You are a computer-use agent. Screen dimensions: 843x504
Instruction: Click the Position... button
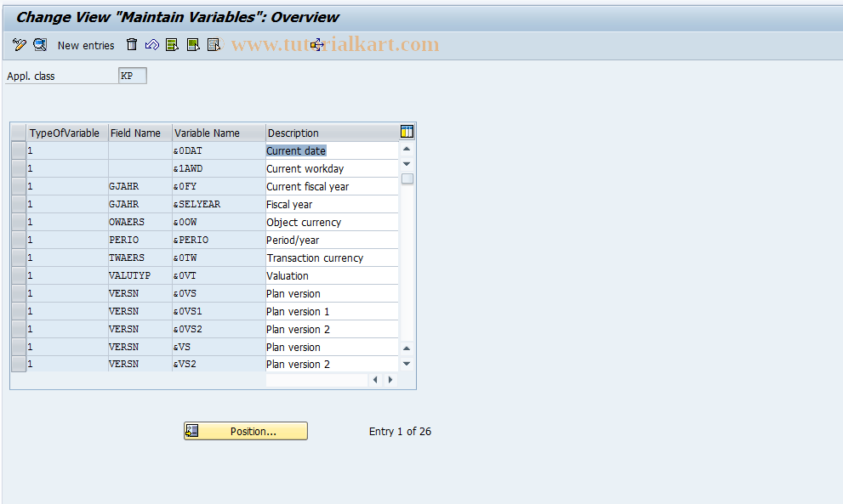click(x=246, y=431)
